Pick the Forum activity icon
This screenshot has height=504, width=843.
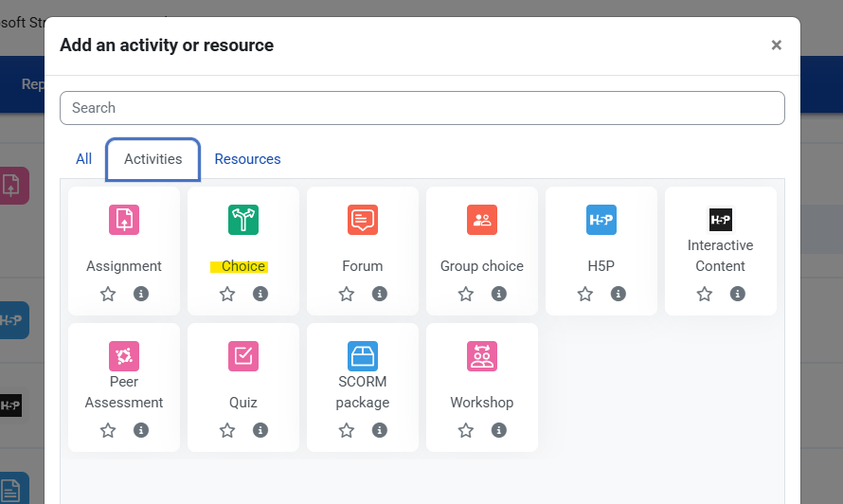(363, 220)
